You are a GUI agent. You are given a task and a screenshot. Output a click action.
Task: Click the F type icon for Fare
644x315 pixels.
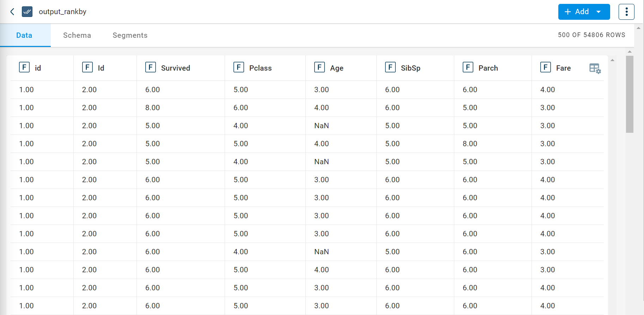(546, 67)
